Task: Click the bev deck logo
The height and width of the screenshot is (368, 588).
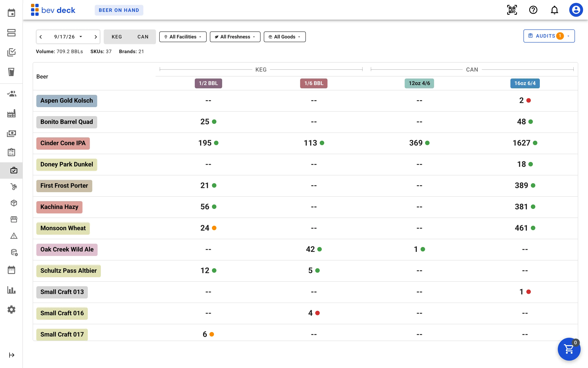Action: (x=53, y=10)
